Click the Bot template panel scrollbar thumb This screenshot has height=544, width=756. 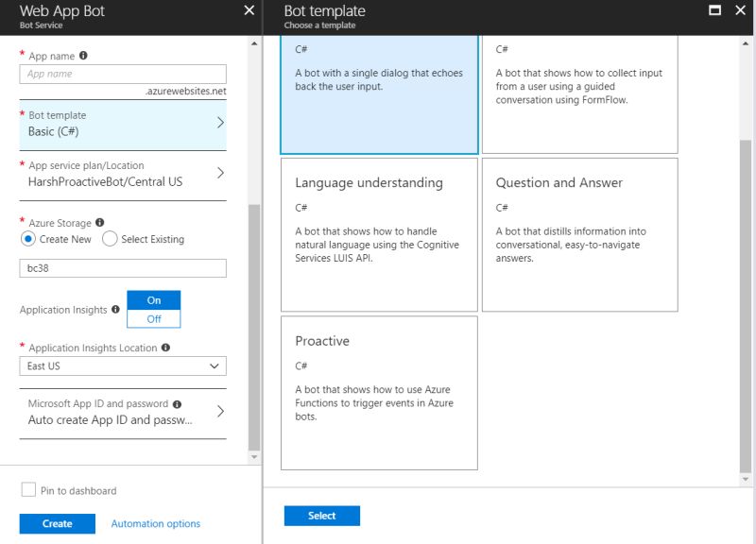pyautogui.click(x=746, y=307)
